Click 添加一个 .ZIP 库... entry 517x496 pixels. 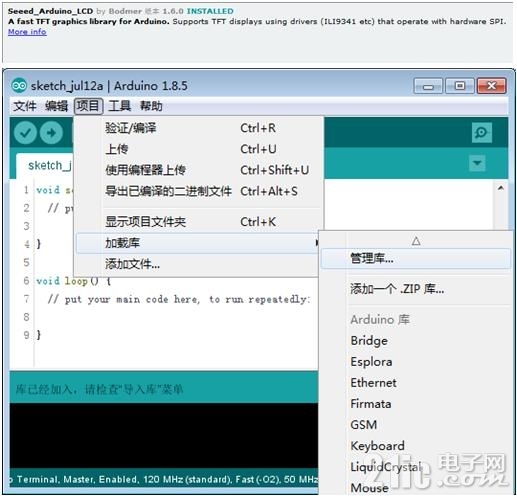415,289
